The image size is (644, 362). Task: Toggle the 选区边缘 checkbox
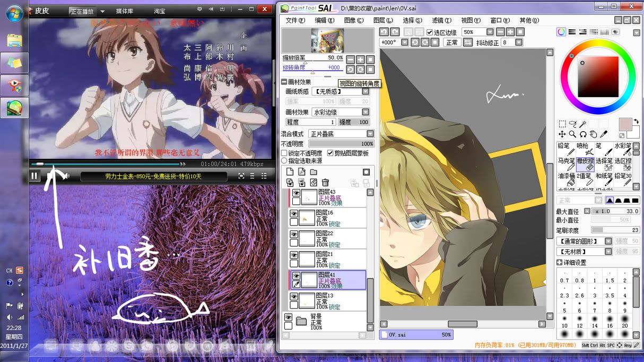coord(430,32)
